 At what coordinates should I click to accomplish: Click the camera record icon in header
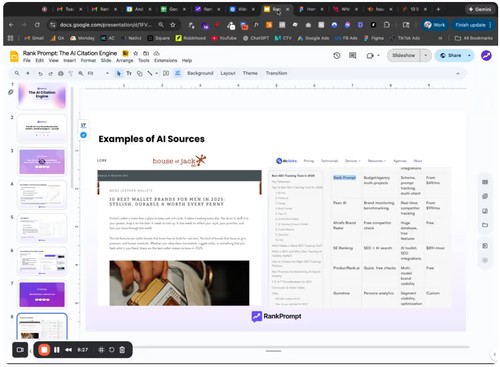point(370,56)
